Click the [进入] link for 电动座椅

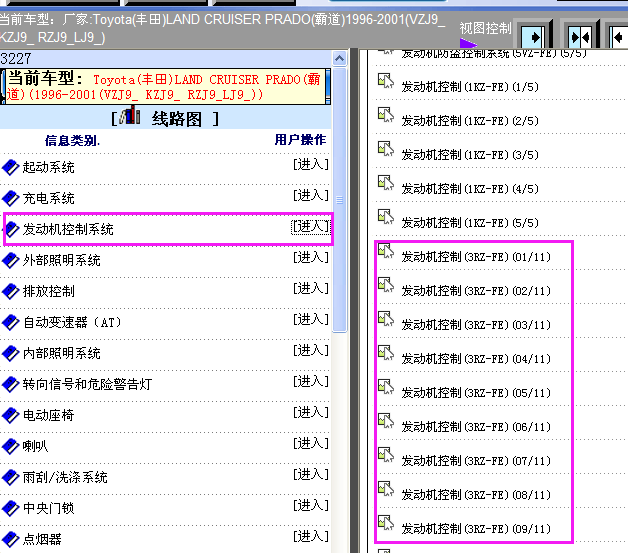311,412
